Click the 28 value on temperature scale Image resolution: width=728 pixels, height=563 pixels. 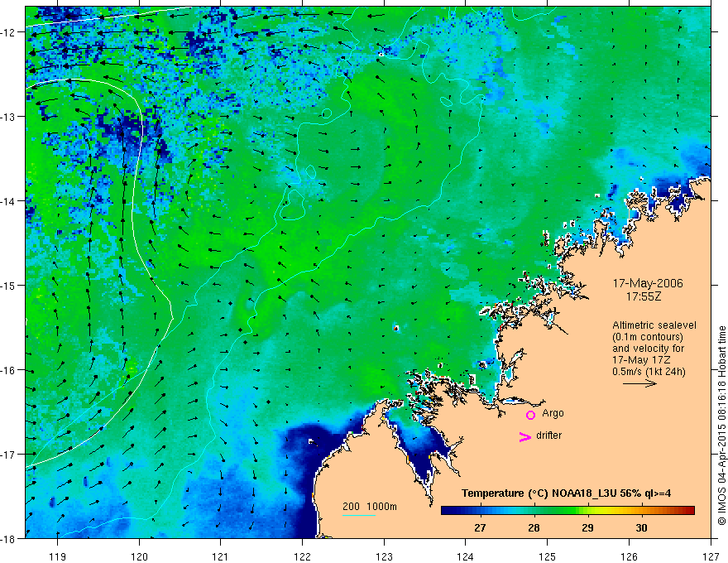(x=534, y=527)
